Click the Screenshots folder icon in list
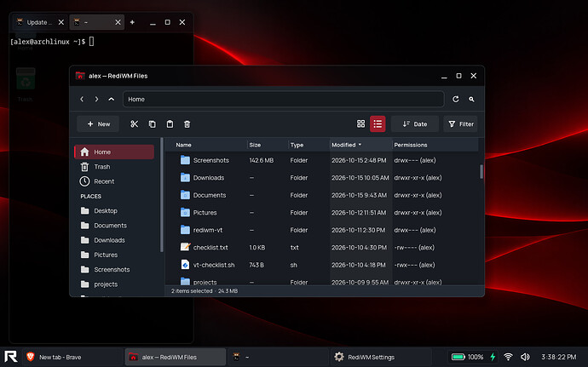Screen dimensions: 588x367 (x=185, y=160)
